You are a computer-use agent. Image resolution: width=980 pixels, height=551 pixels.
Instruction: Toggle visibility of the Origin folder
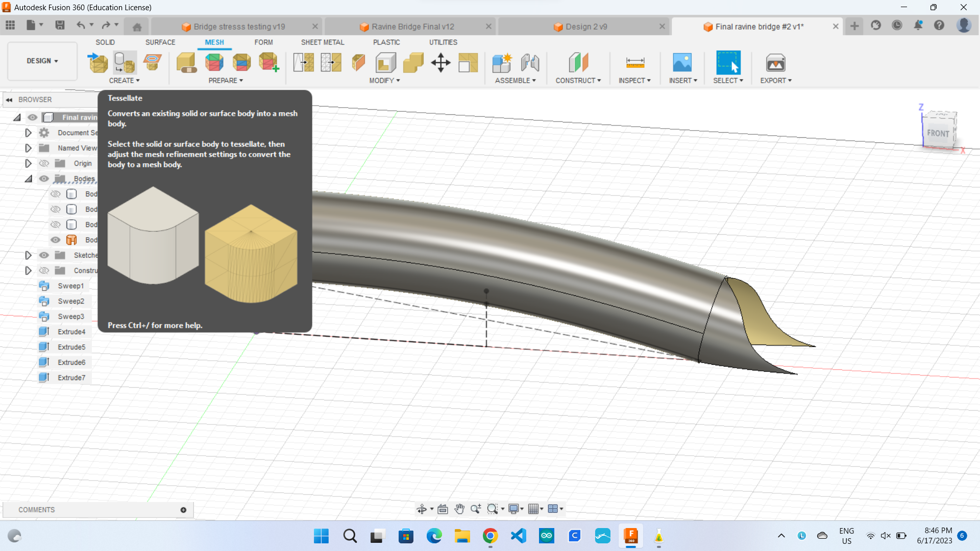click(44, 163)
